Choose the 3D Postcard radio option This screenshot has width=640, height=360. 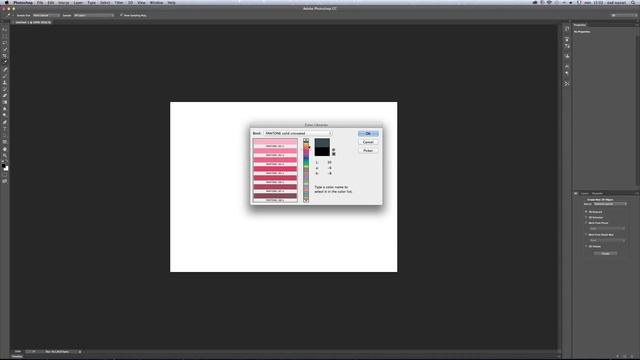pos(586,212)
